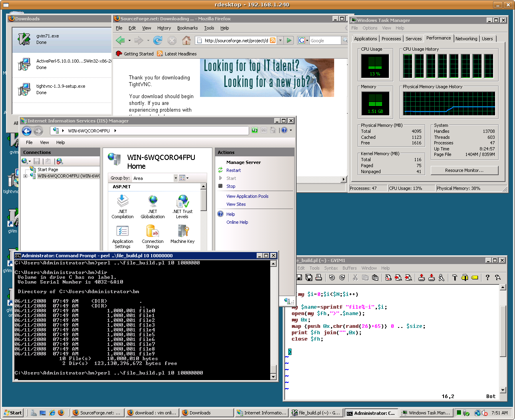Select gvim71.exe in Downloads window
The image size is (515, 420).
pos(62,39)
